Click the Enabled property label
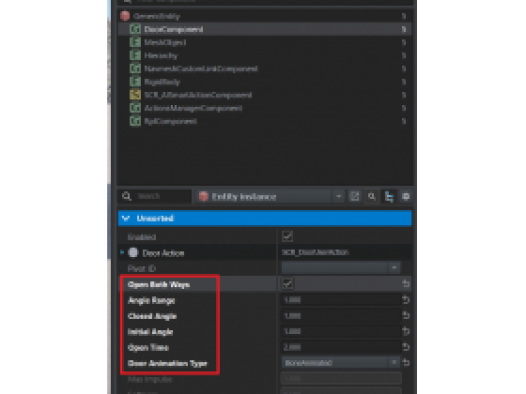The height and width of the screenshot is (394, 526). [141, 237]
